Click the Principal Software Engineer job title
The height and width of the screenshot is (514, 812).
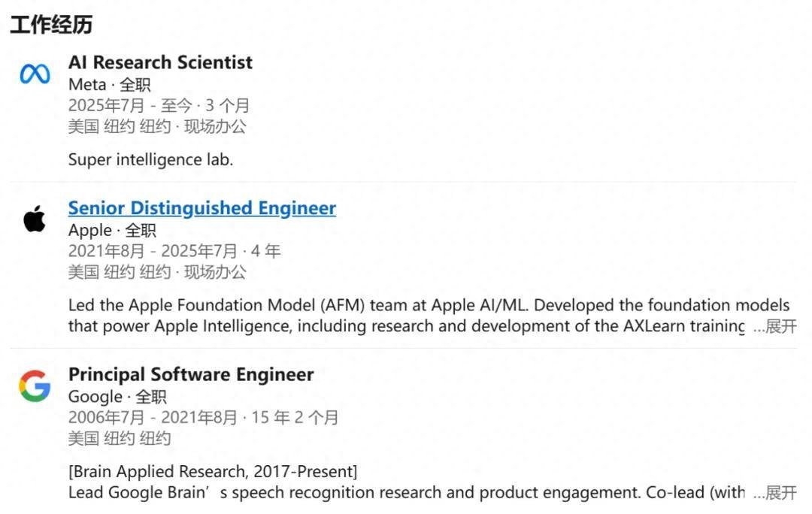pos(191,374)
